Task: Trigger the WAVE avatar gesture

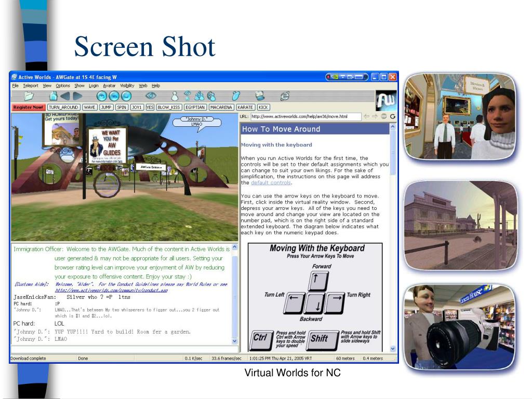Action: click(89, 107)
